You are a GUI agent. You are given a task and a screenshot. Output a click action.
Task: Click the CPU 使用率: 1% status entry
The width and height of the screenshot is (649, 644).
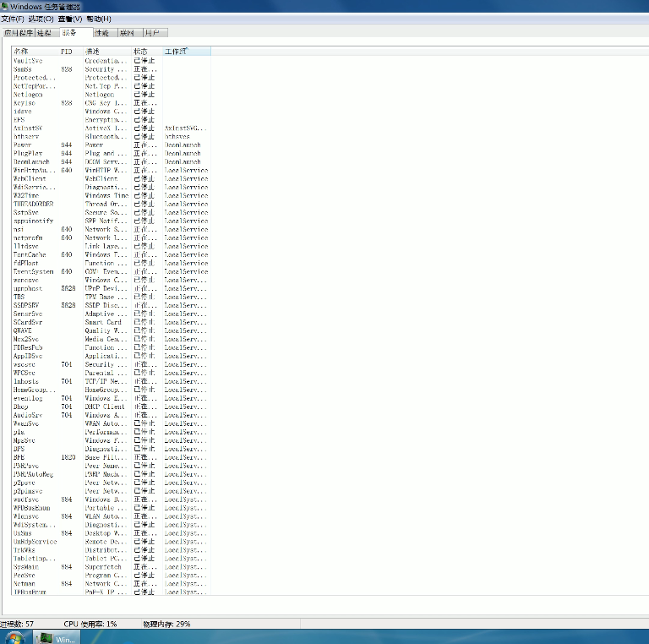[90, 624]
